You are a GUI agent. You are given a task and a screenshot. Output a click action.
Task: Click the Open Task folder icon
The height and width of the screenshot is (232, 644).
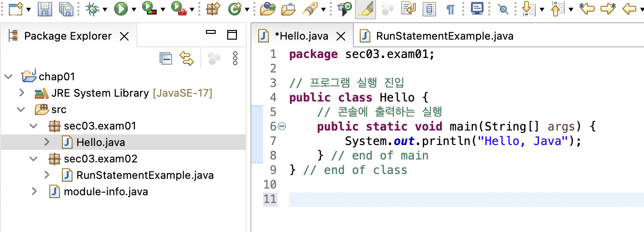289,8
